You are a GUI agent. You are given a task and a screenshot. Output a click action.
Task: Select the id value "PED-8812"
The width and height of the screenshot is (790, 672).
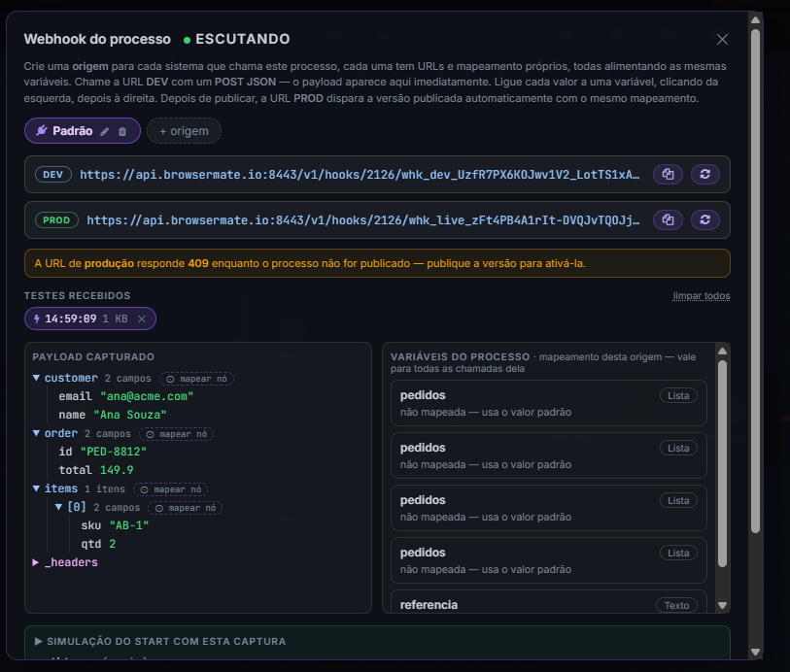point(114,452)
